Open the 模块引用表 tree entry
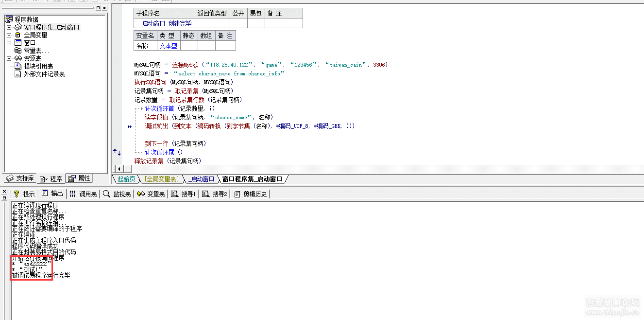Image resolution: width=644 pixels, height=320 pixels. tap(38, 66)
